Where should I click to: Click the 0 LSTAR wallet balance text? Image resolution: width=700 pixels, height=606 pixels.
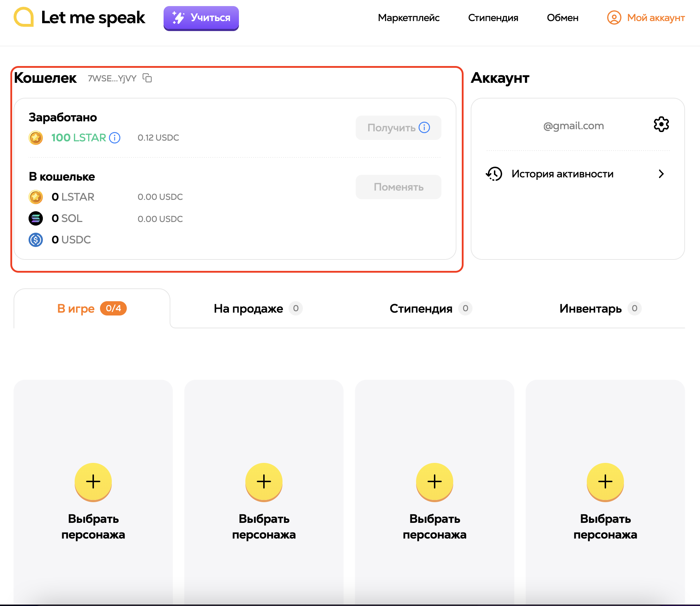(73, 197)
